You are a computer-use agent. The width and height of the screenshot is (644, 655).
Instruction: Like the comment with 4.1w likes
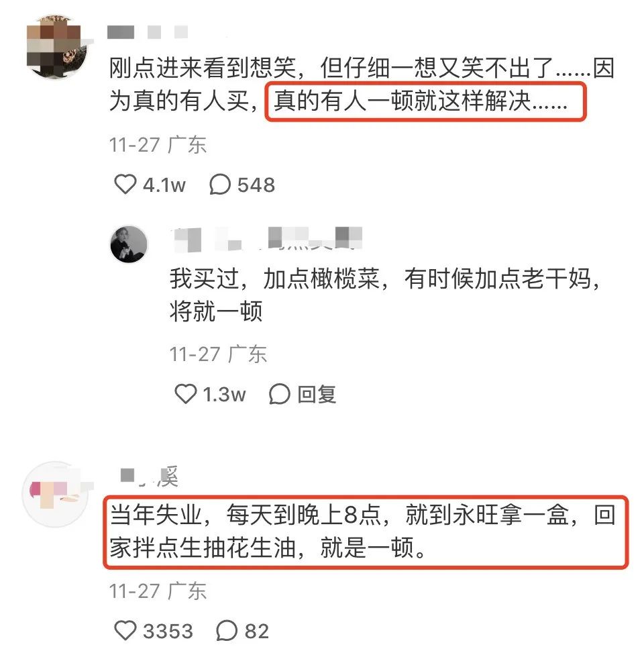pyautogui.click(x=125, y=184)
